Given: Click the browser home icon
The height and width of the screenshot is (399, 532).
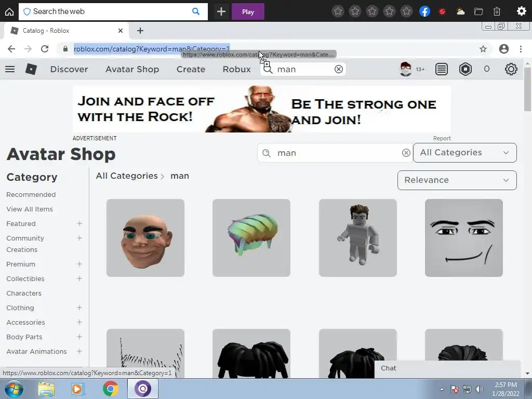Looking at the screenshot, I should tap(9, 11).
